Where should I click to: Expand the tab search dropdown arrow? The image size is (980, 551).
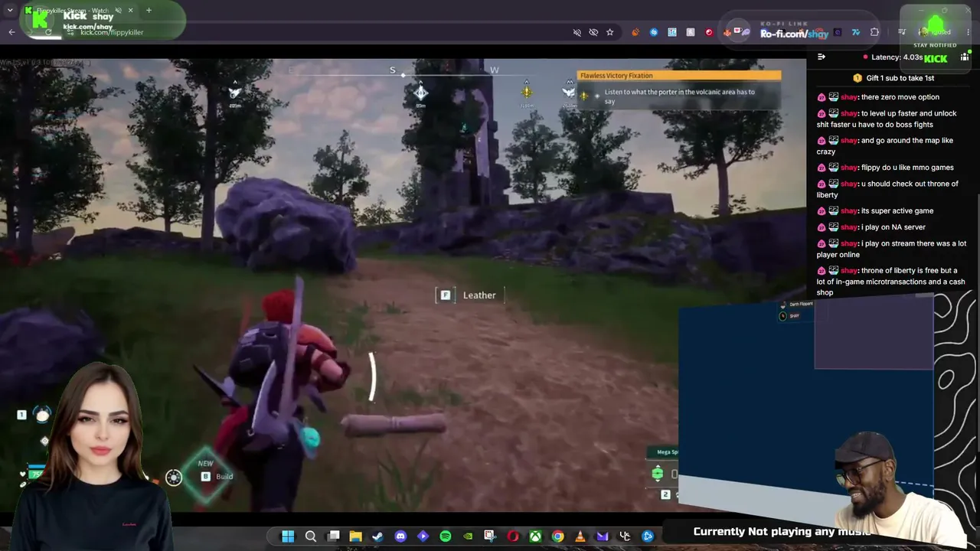[10, 11]
